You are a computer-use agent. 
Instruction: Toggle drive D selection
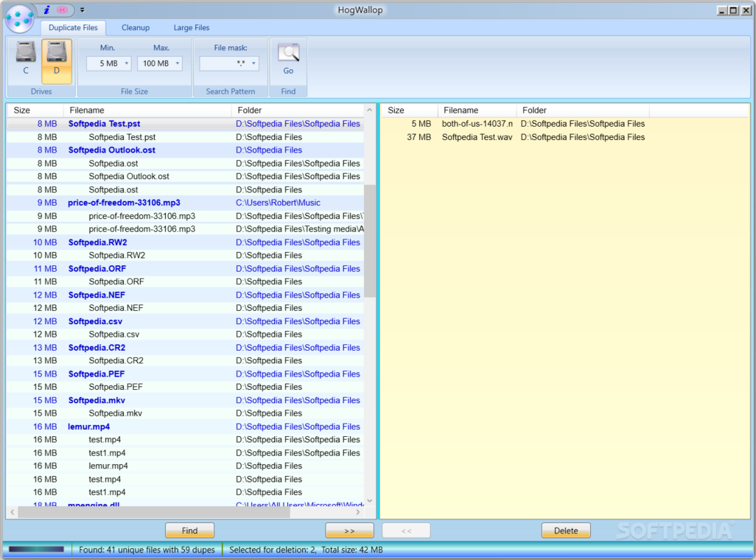pyautogui.click(x=57, y=62)
